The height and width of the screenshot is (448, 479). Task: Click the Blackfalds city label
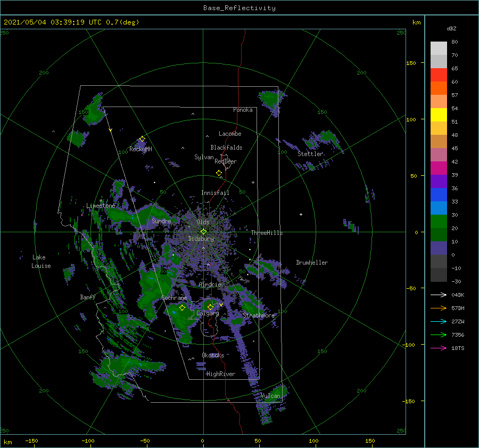(x=226, y=148)
